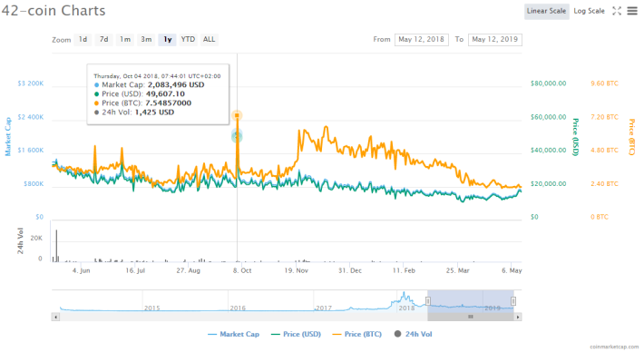Image resolution: width=644 pixels, height=352 pixels.
Task: Click the orange BTC price peak marker
Action: (x=237, y=115)
